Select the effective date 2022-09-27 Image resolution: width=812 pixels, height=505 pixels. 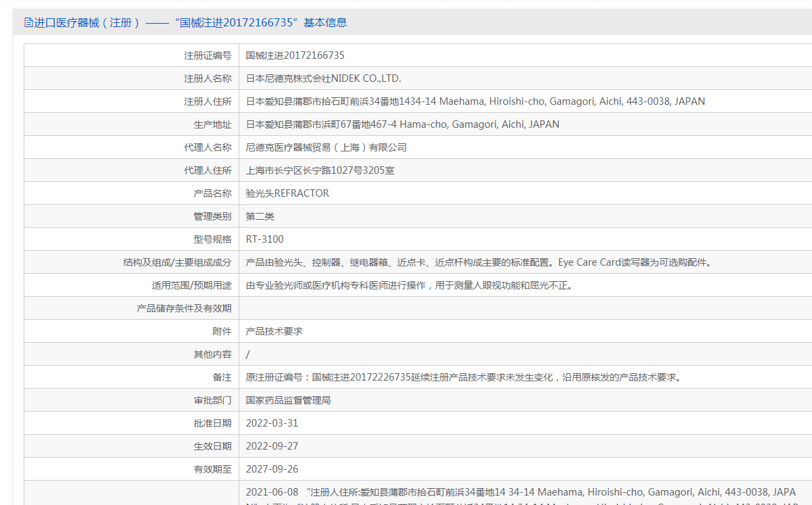[x=272, y=446]
